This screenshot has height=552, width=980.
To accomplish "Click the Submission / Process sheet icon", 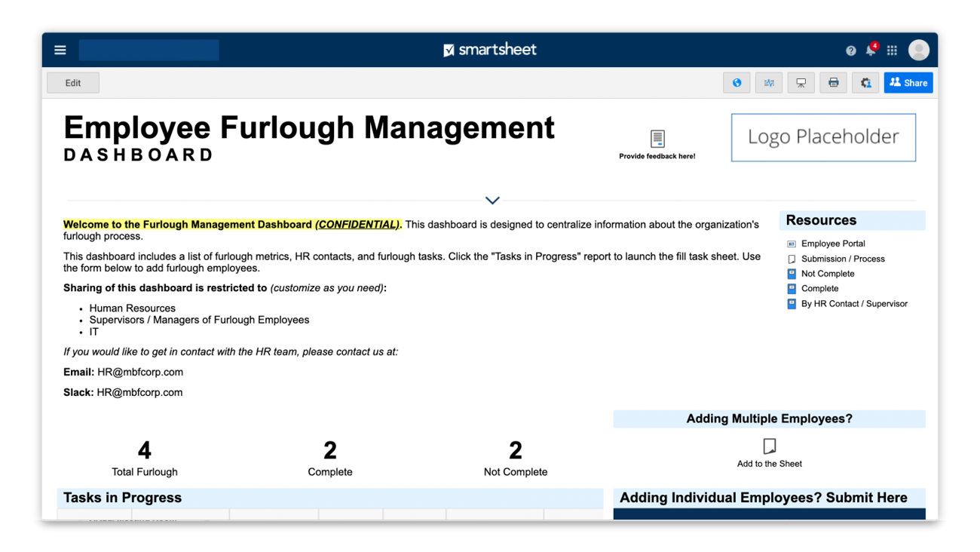I will tap(792, 259).
